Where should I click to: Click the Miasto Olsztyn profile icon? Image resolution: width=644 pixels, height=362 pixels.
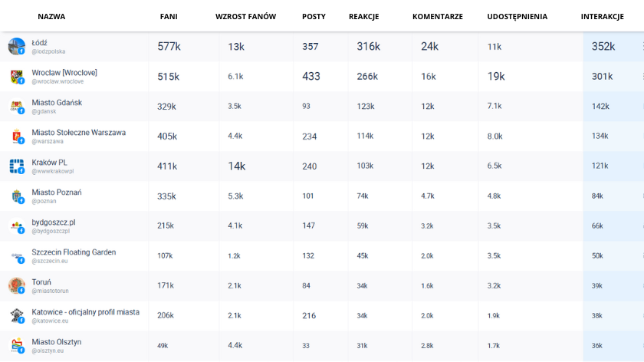16,345
